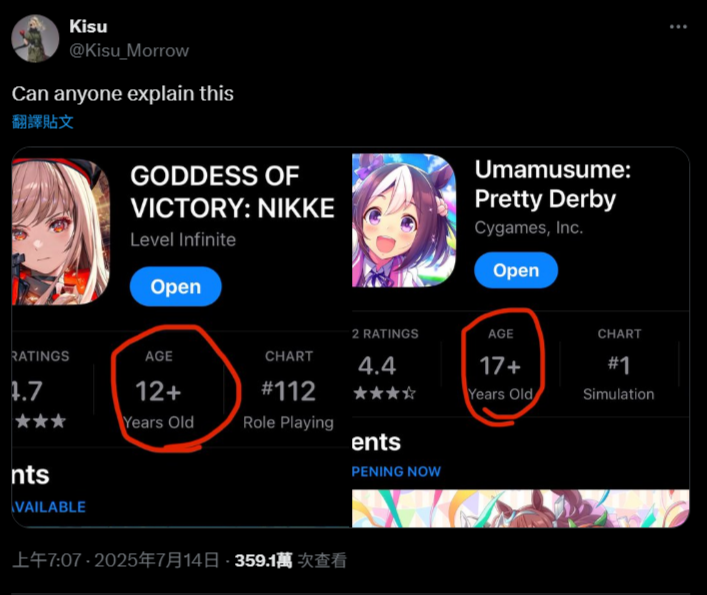This screenshot has width=707, height=595.
Task: Click the translate post link
Action: pos(42,122)
